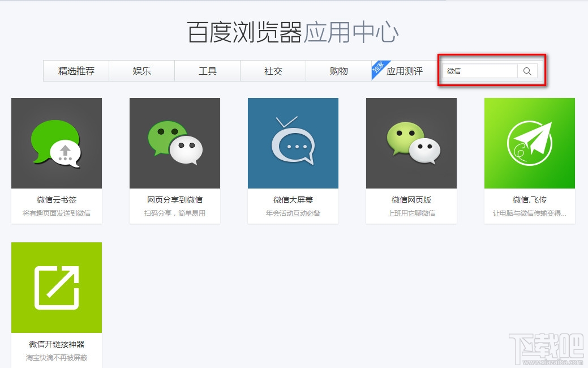Click the 微信开链接神器 thumbnail tile
Screen dimensions: 588x368
(57, 287)
